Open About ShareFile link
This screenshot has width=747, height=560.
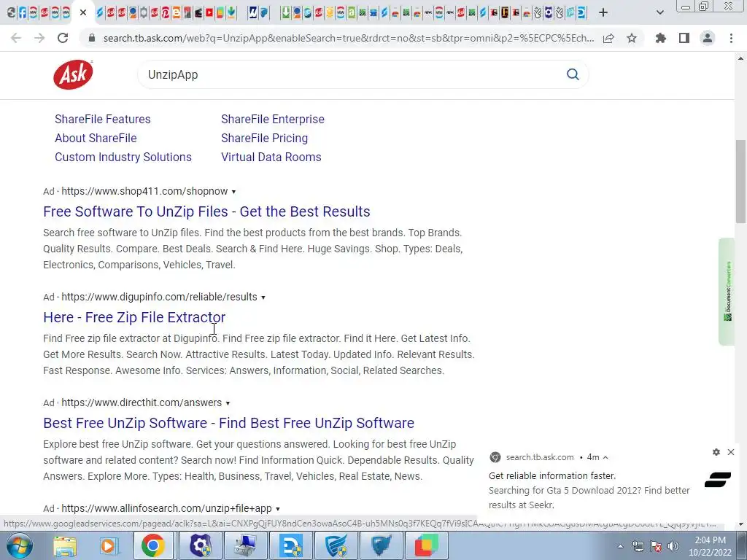pos(96,138)
